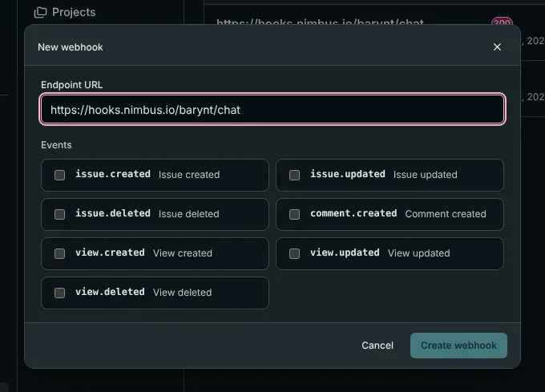The height and width of the screenshot is (392, 545).
Task: Toggle the view.updated event checkbox
Action: pyautogui.click(x=294, y=253)
